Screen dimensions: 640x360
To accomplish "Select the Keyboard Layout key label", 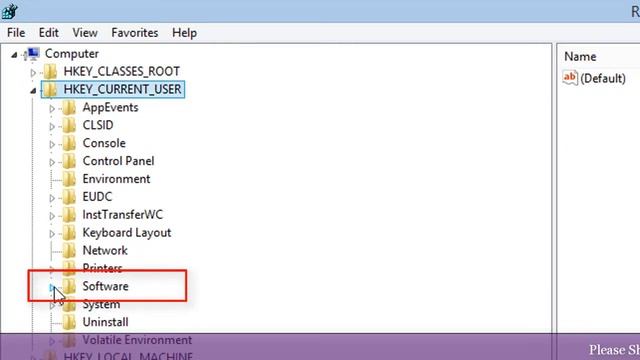I will coord(127,233).
